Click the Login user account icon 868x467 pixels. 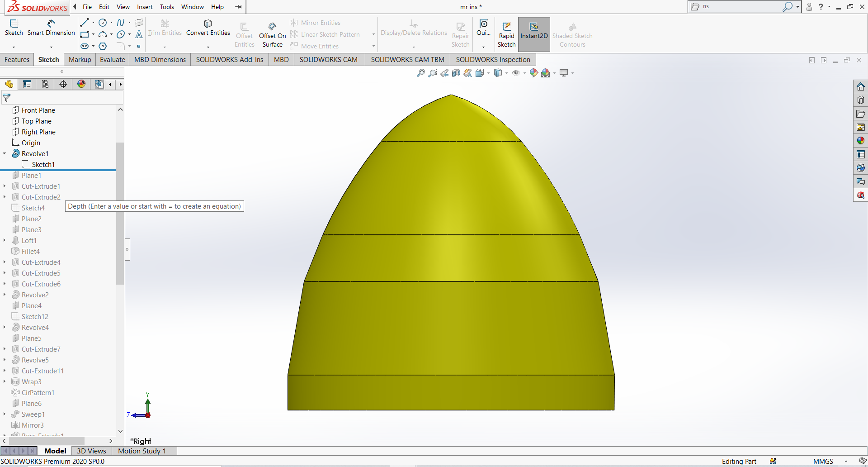pos(809,7)
